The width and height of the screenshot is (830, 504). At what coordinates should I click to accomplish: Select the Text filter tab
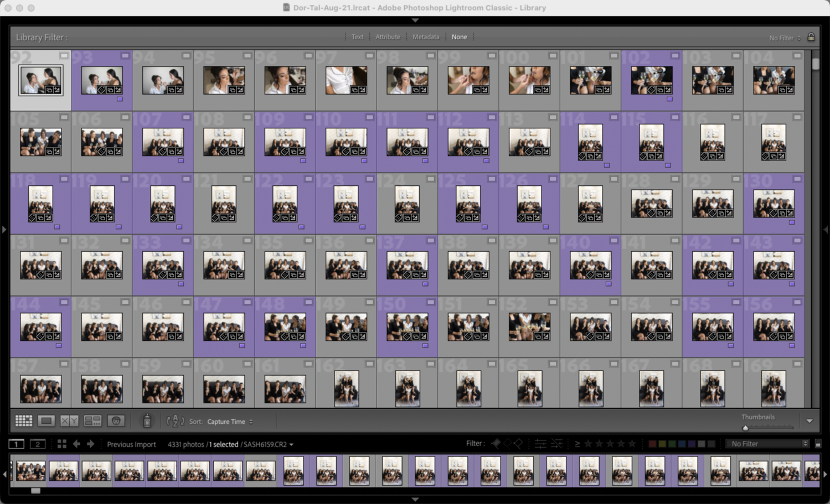click(358, 37)
